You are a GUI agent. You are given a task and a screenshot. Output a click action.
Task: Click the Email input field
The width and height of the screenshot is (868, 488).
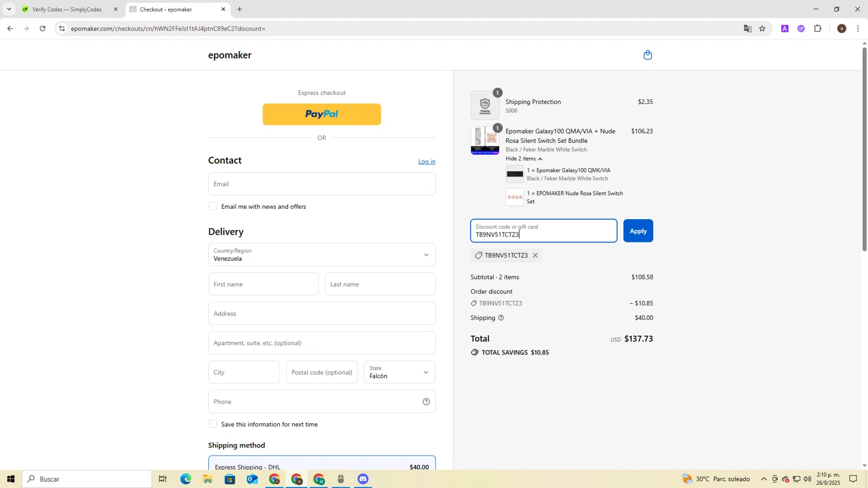tap(322, 184)
